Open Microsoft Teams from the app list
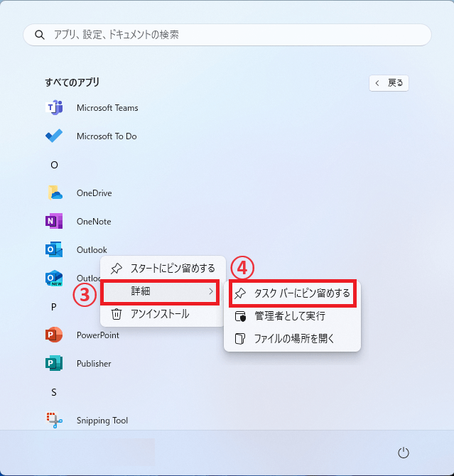Image resolution: width=454 pixels, height=476 pixels. coord(107,108)
